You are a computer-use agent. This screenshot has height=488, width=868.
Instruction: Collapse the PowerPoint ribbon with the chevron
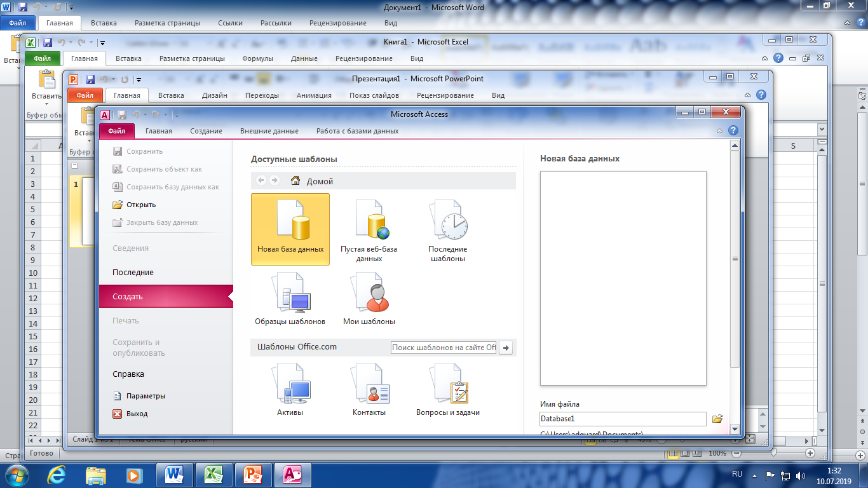click(x=747, y=95)
